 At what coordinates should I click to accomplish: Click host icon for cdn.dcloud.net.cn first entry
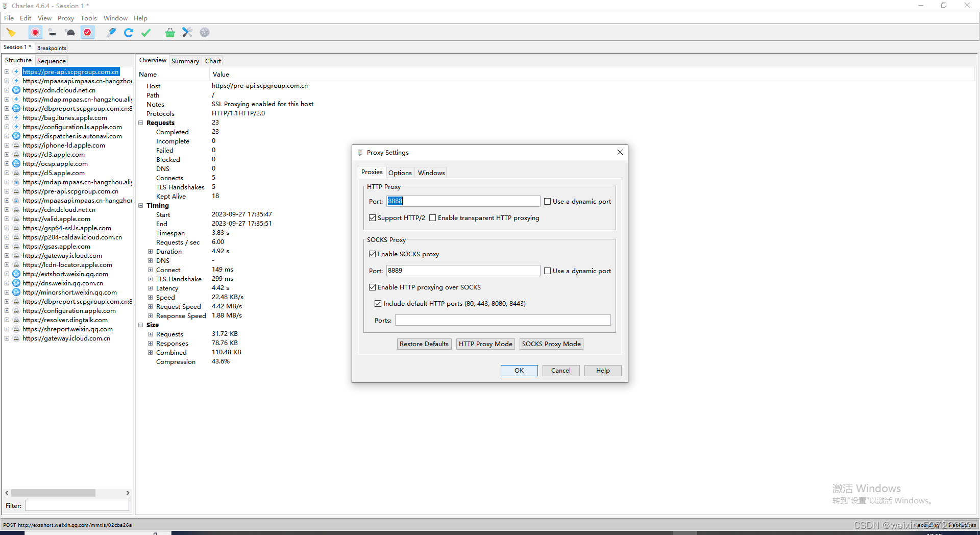pyautogui.click(x=16, y=90)
